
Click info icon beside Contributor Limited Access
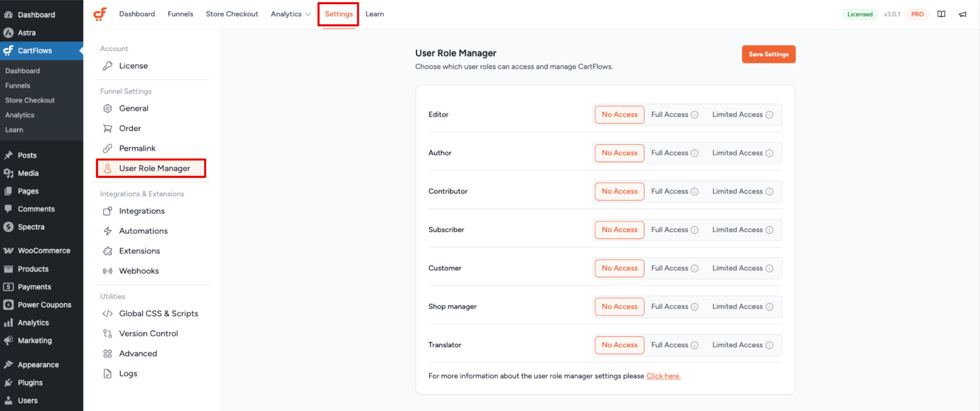point(769,192)
